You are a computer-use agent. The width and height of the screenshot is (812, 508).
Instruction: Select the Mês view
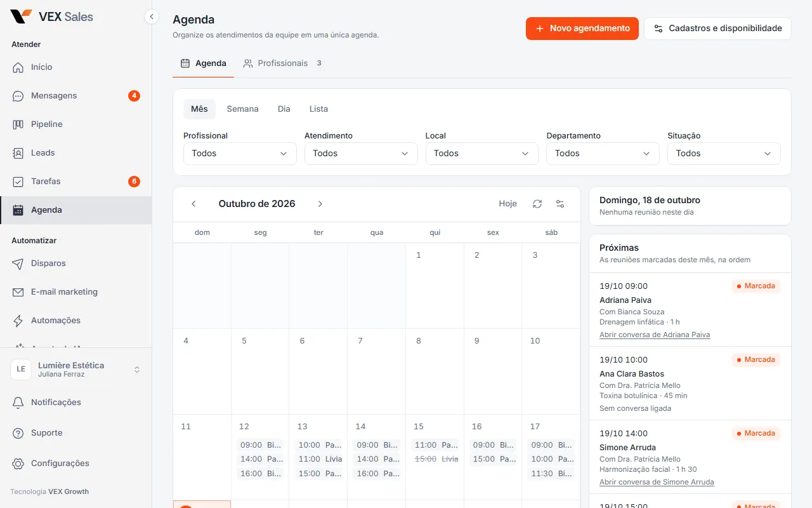(x=199, y=109)
